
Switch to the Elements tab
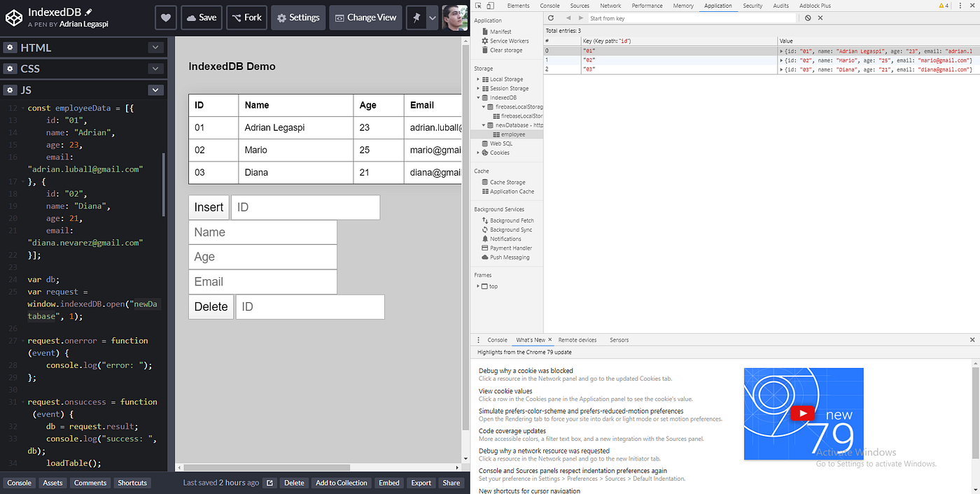tap(518, 6)
